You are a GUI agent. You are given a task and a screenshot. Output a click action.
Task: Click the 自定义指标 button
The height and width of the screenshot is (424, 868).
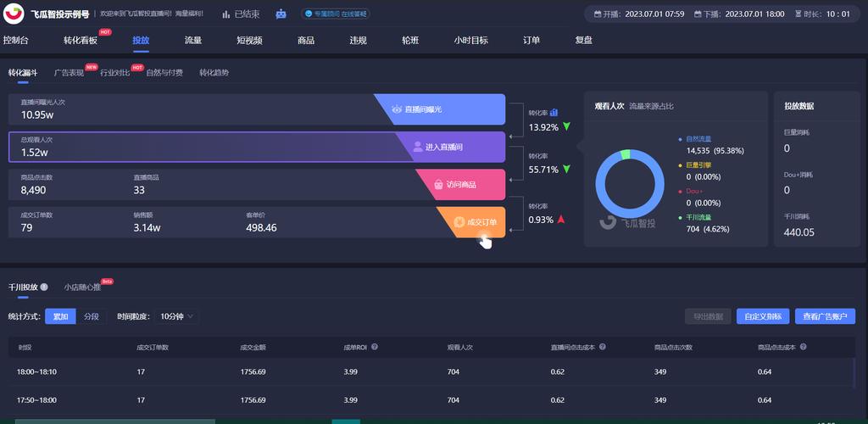click(763, 316)
